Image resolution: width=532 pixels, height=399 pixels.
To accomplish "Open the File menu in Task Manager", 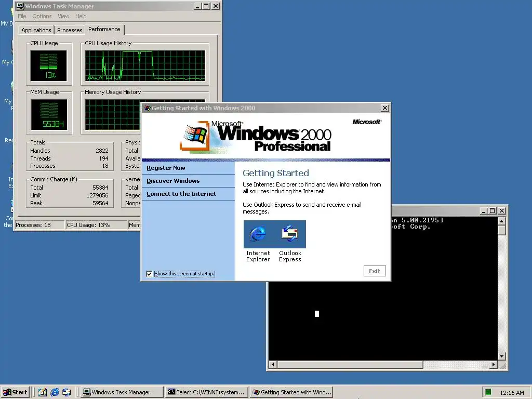I will (x=22, y=16).
